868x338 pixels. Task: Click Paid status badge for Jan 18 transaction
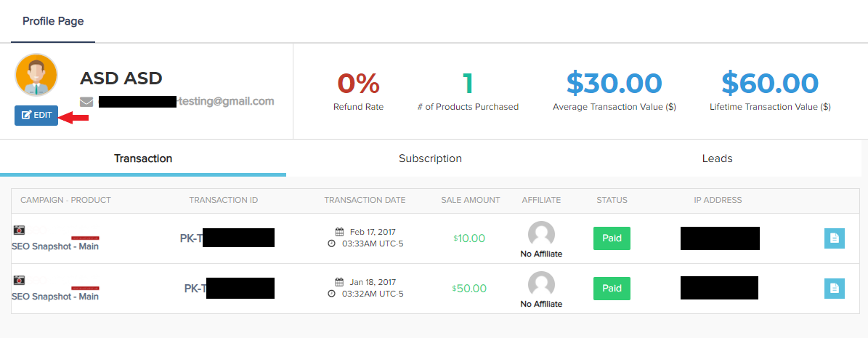[x=612, y=289]
